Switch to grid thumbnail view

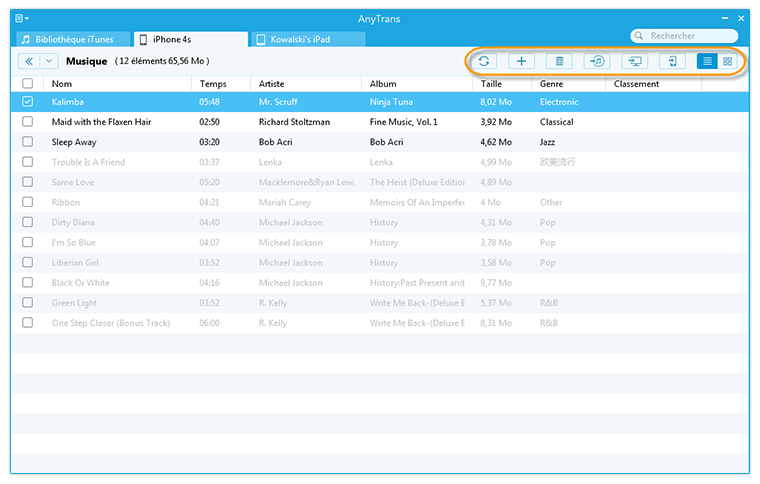pos(728,61)
